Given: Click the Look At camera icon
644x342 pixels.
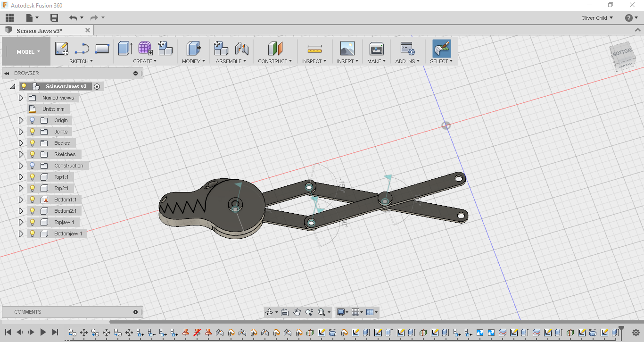Looking at the screenshot, I should click(x=284, y=312).
